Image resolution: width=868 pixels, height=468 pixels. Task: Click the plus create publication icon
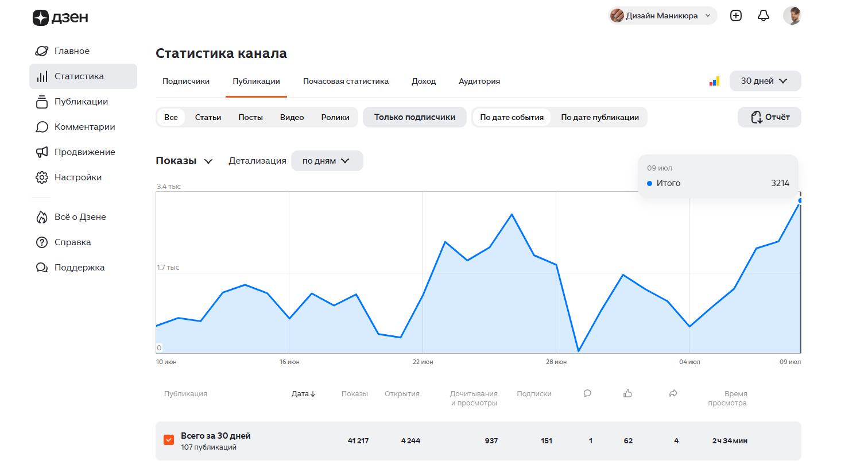pos(736,16)
